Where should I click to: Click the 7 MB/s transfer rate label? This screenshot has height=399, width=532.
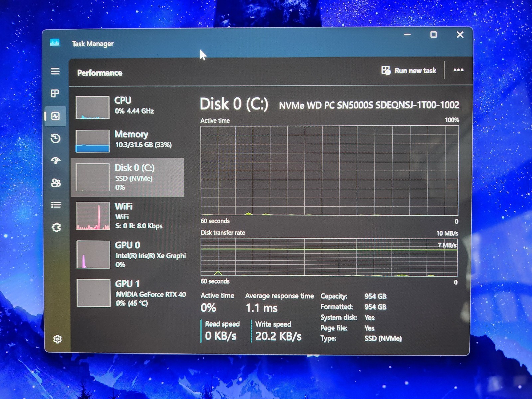[x=447, y=245]
